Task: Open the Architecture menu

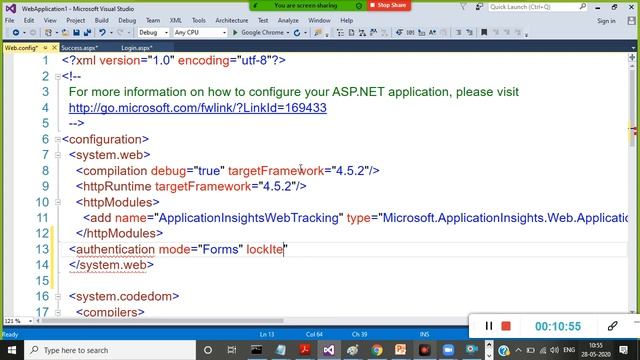Action: click(231, 20)
